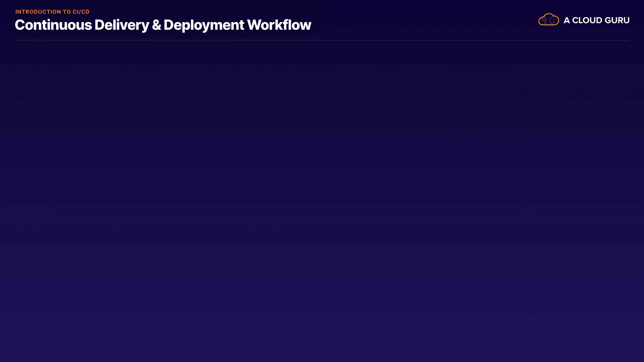The image size is (644, 362).
Task: Click the word 'Workflow' in the title
Action: (279, 25)
